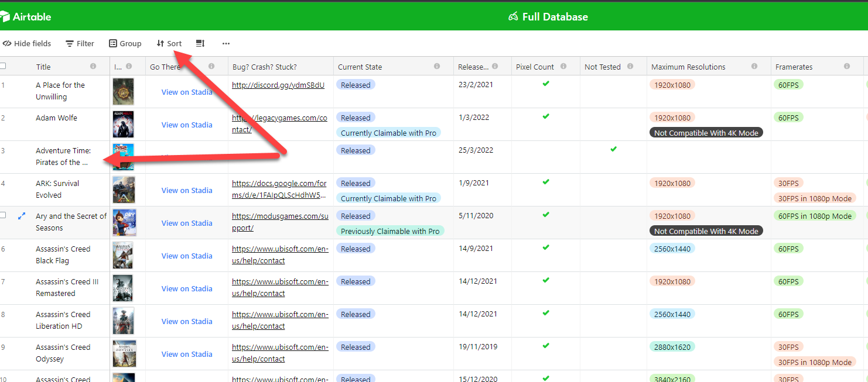Open the Group options
The width and height of the screenshot is (868, 382).
click(x=125, y=43)
